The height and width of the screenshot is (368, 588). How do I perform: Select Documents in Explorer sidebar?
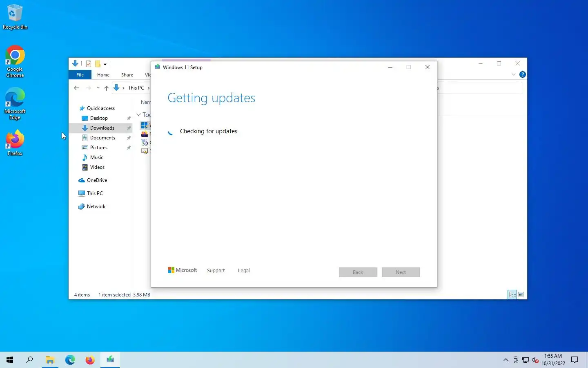102,138
